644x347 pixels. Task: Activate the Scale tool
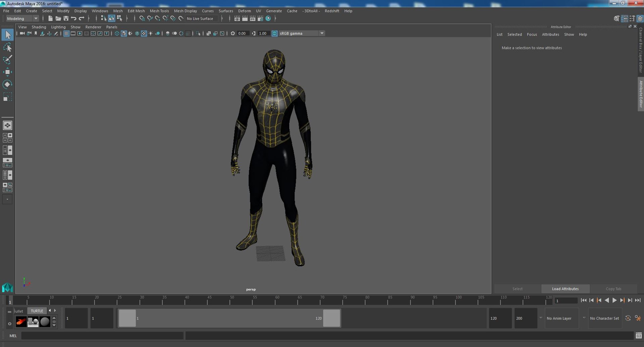(x=7, y=97)
